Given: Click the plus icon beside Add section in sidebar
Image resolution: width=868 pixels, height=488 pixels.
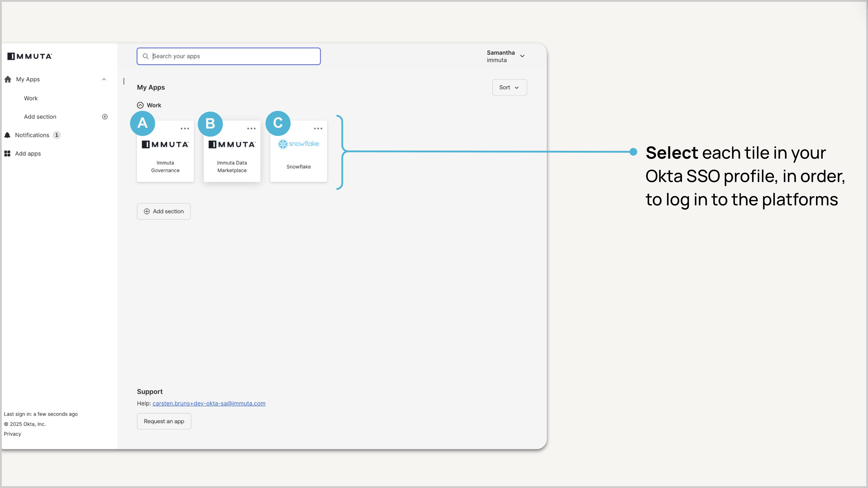Looking at the screenshot, I should click(x=105, y=116).
